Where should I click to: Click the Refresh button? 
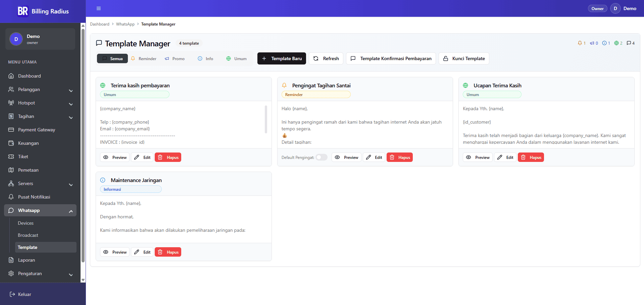click(326, 58)
